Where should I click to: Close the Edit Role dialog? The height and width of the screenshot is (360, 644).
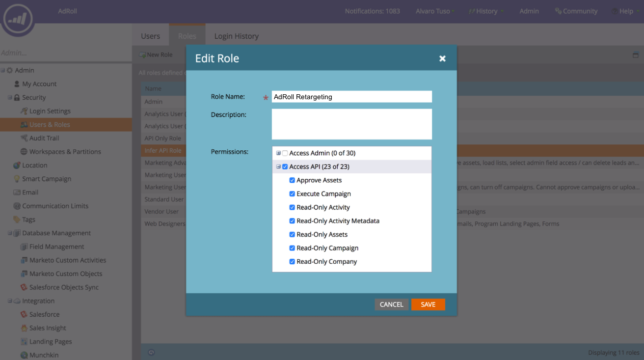point(442,58)
